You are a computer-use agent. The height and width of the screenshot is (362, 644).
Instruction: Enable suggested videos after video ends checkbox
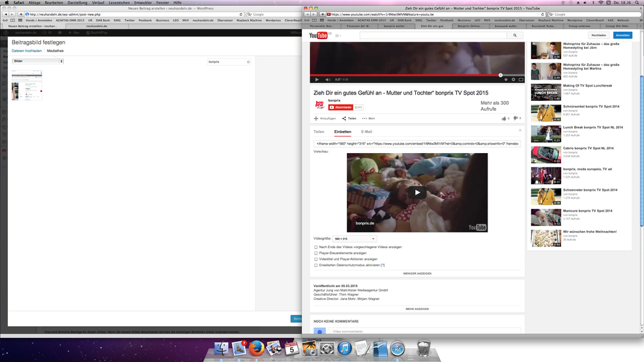tap(316, 247)
